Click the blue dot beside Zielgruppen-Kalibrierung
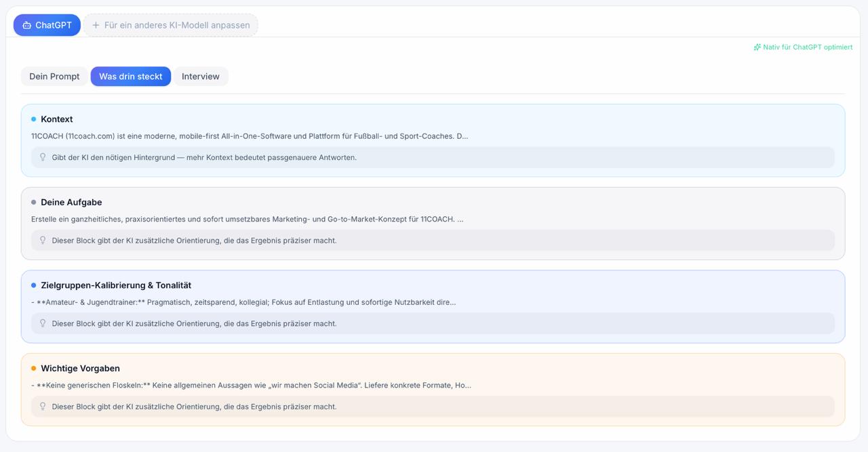This screenshot has width=868, height=452. click(34, 285)
